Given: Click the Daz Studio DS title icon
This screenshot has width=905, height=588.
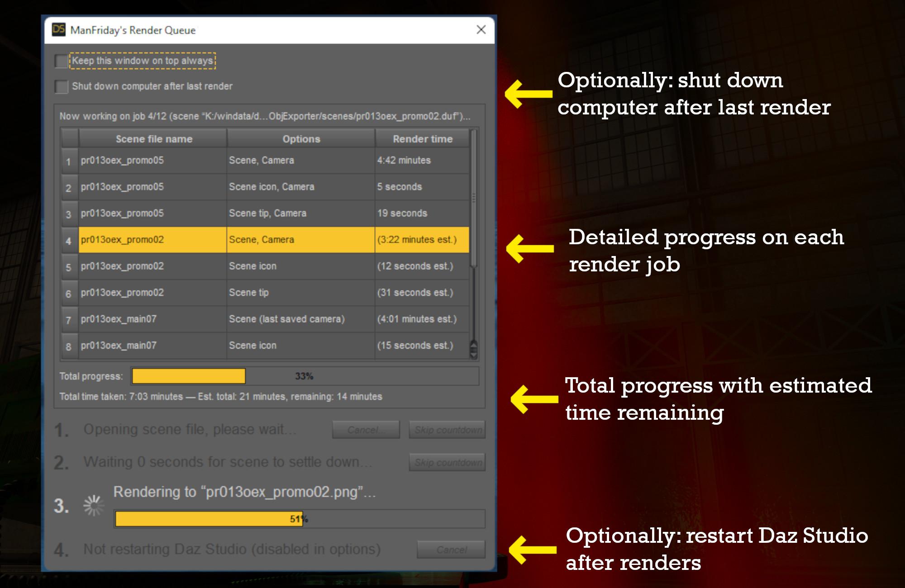Looking at the screenshot, I should click(59, 30).
